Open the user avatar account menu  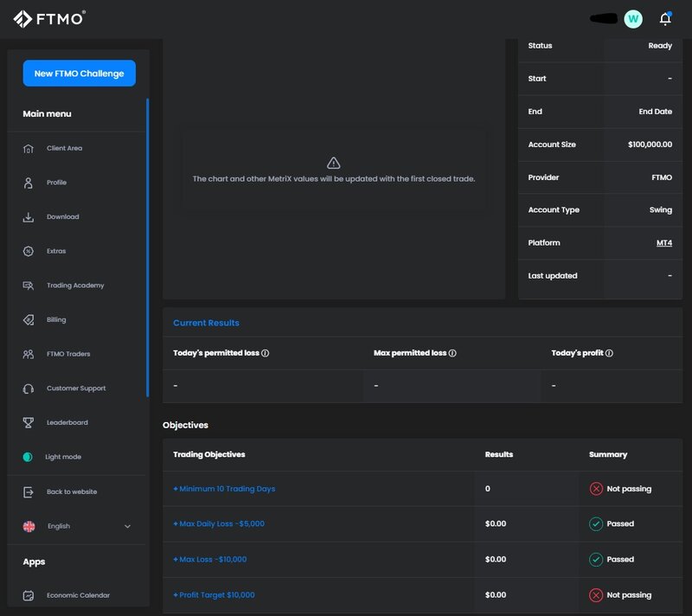pyautogui.click(x=633, y=19)
